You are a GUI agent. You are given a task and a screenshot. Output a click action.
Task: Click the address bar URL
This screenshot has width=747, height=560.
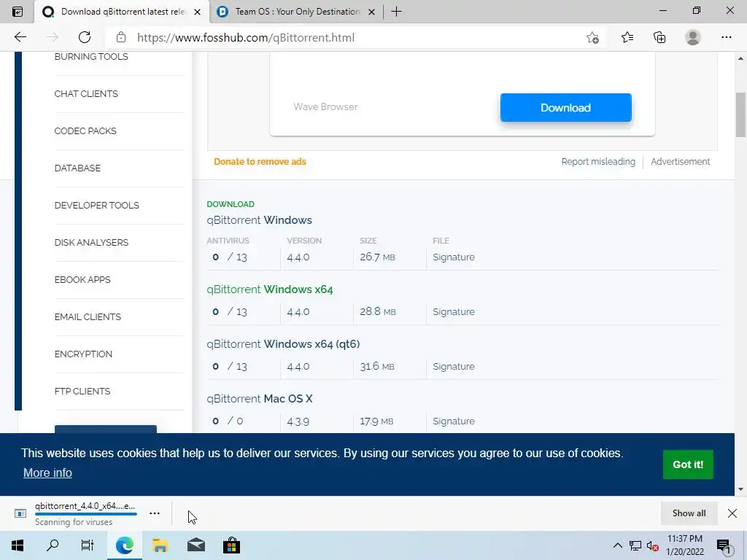click(246, 38)
